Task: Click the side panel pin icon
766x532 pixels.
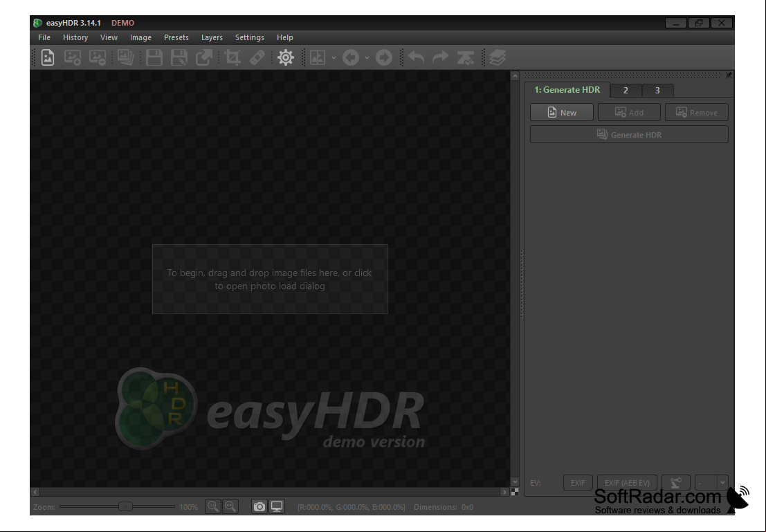Action: coord(729,75)
